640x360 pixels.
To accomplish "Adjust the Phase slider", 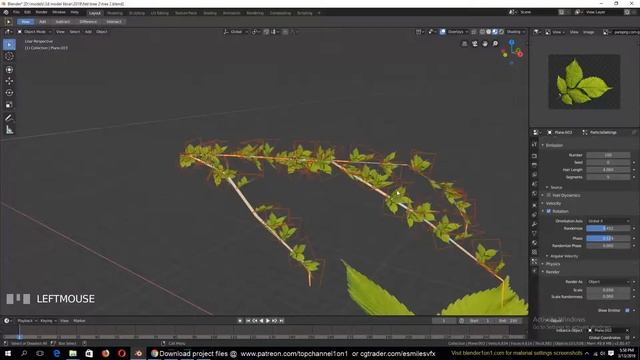I will (x=608, y=238).
